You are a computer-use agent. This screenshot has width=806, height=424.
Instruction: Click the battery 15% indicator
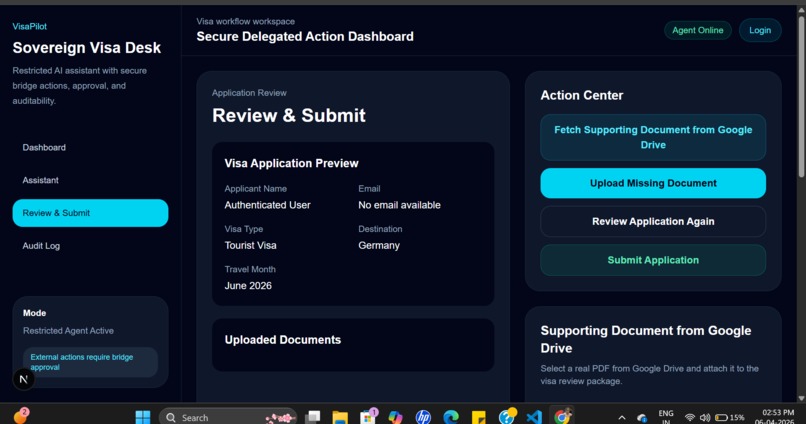729,417
